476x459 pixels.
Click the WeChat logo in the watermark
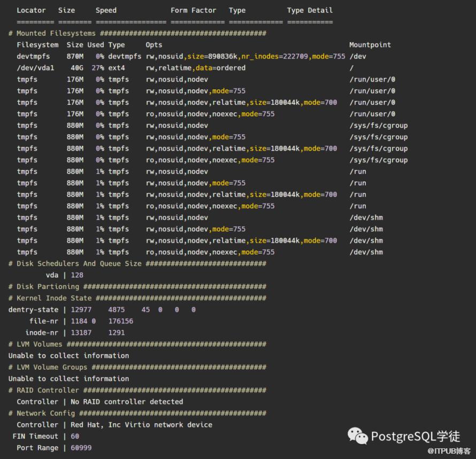point(358,436)
